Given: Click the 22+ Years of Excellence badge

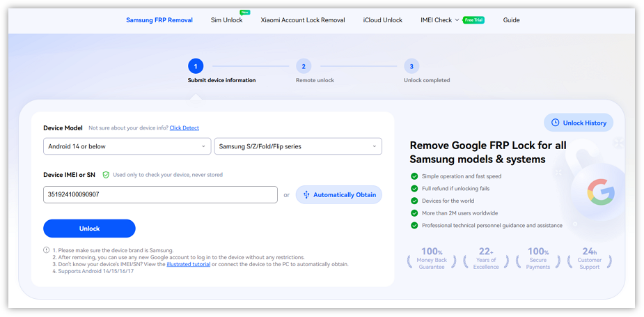Looking at the screenshot, I should click(486, 259).
